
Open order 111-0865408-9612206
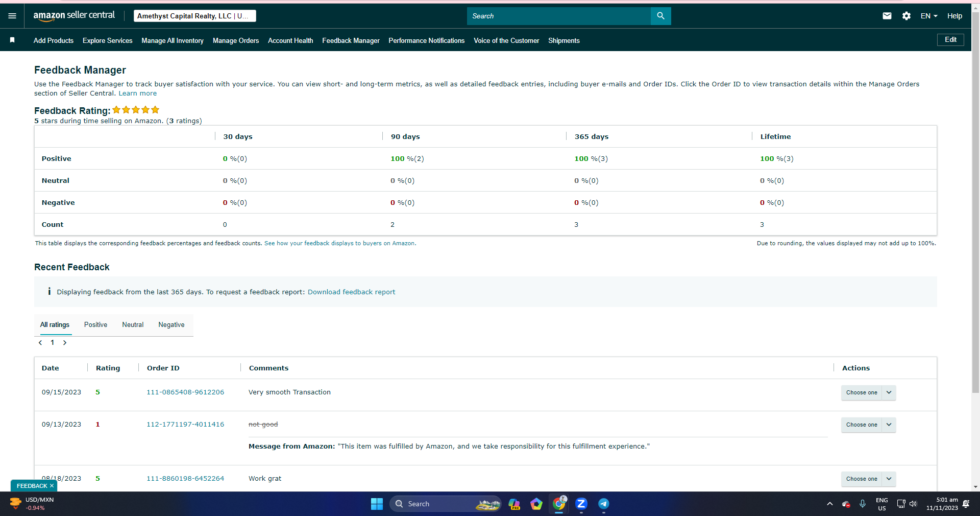click(x=185, y=392)
